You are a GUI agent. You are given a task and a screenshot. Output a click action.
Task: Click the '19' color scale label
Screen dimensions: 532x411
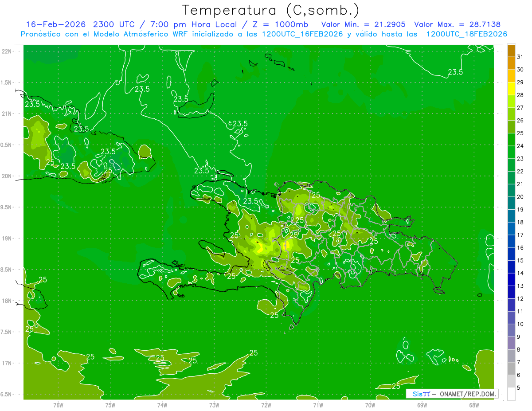click(x=520, y=209)
